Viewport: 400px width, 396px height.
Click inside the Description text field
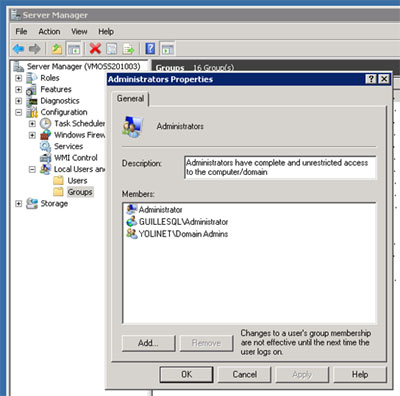click(280, 167)
